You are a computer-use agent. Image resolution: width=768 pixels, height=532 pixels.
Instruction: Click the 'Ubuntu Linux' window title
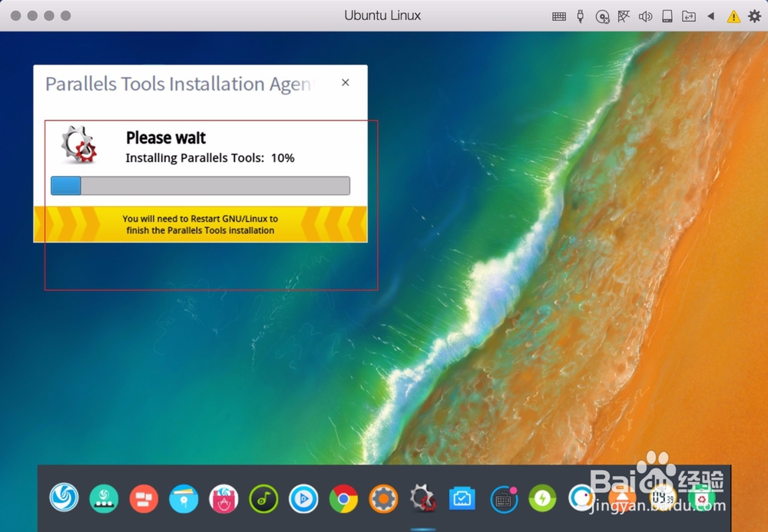tap(382, 15)
